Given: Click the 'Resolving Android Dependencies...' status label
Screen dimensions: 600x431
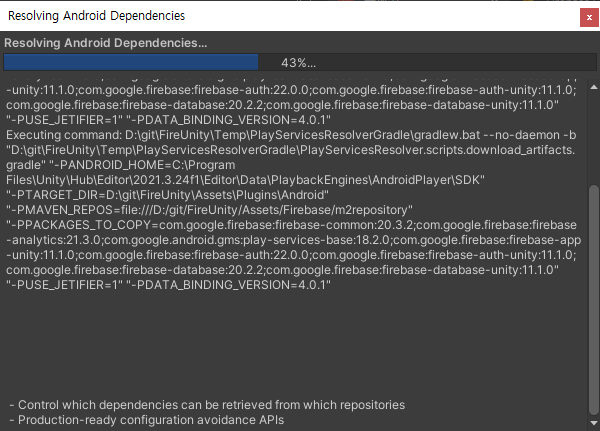Looking at the screenshot, I should click(x=106, y=43).
